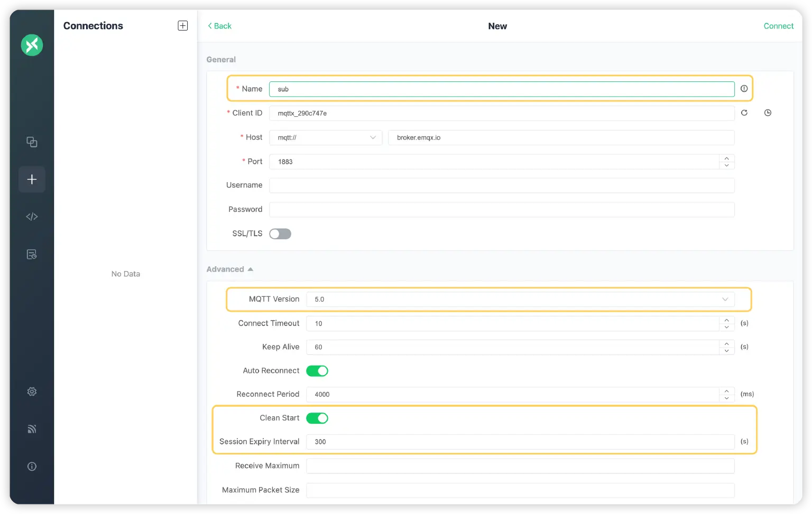The height and width of the screenshot is (514, 812).
Task: Refresh the Client ID with reload icon
Action: tap(744, 113)
